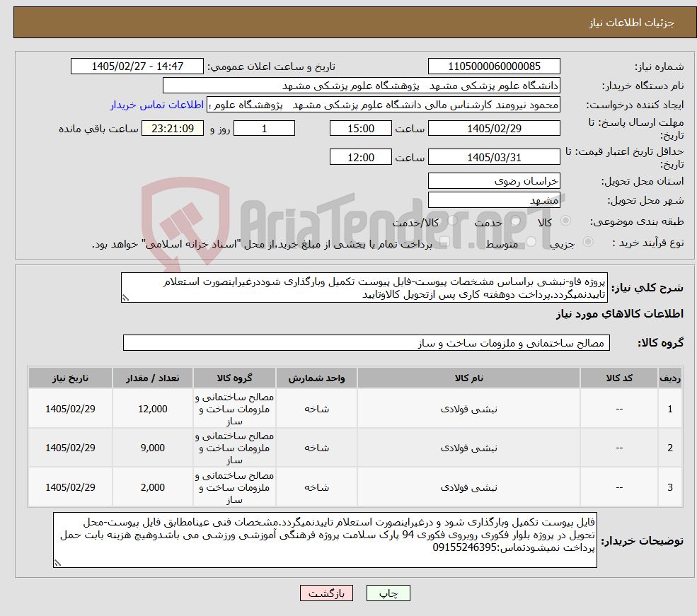Viewport: 697px width, 616px height.
Task: Click the validity hour field 12:00
Action: (360, 157)
